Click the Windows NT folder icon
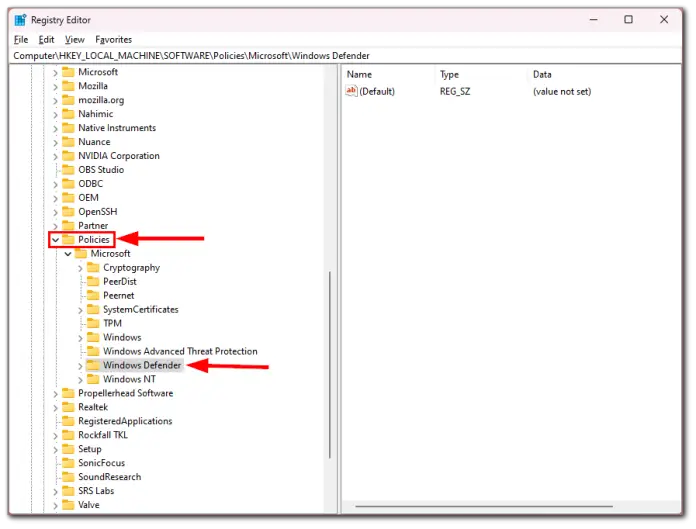This screenshot has height=529, width=696. [x=93, y=379]
